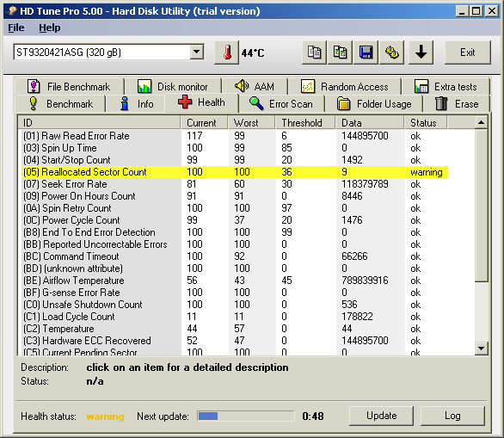Open the Log button
Screen dimensions: 504x438
pyautogui.click(x=452, y=416)
